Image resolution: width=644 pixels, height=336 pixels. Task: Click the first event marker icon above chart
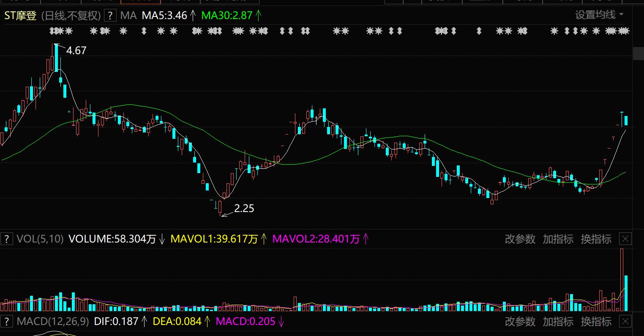click(52, 31)
